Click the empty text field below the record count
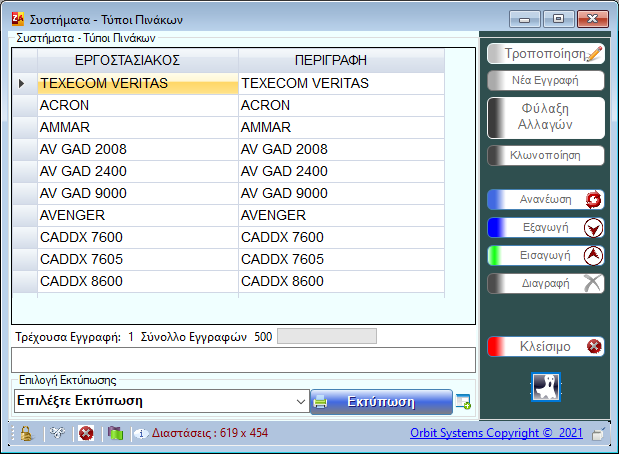The image size is (619, 454). (243, 360)
